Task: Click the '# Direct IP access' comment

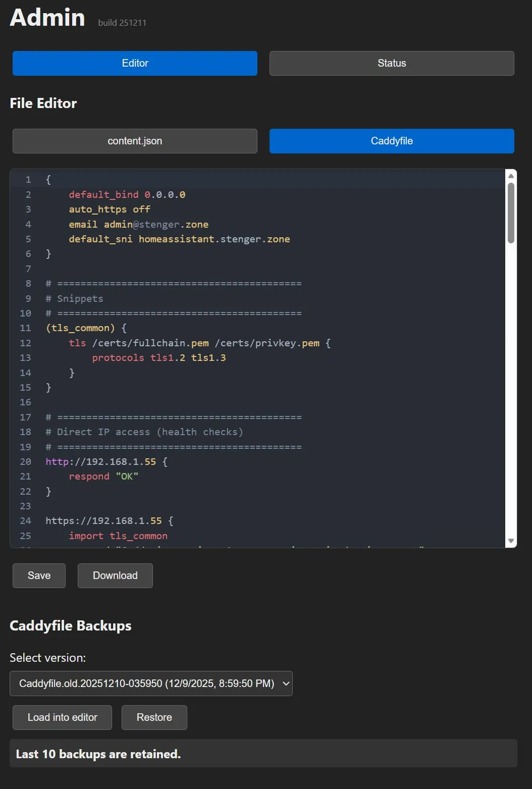Action: 144,432
